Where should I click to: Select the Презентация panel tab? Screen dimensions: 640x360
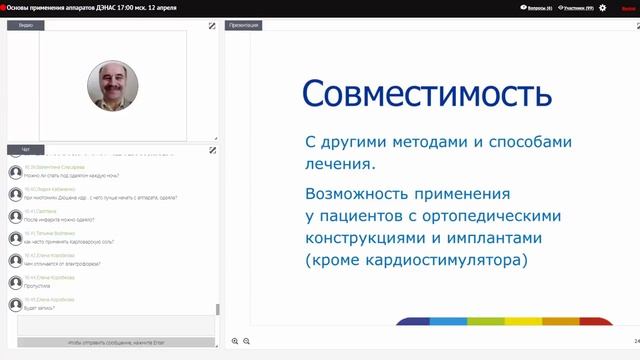(243, 25)
